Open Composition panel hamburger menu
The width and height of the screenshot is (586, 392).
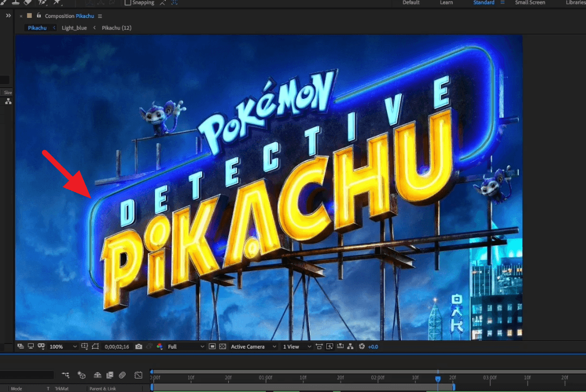point(100,16)
